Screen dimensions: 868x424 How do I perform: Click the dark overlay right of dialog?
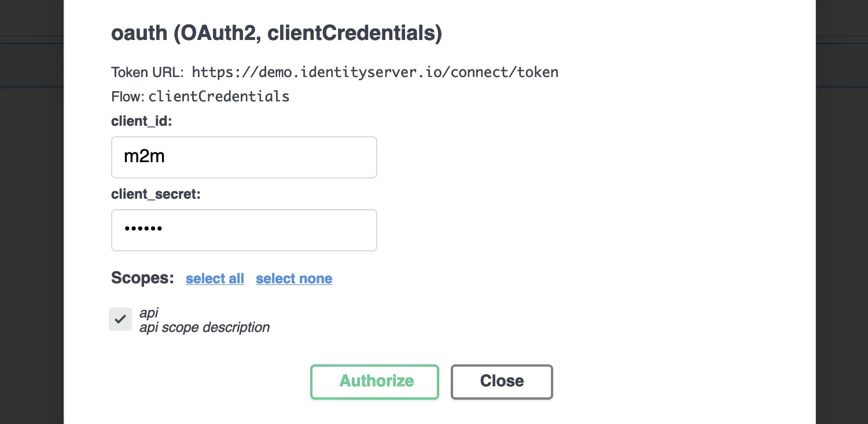(841, 232)
